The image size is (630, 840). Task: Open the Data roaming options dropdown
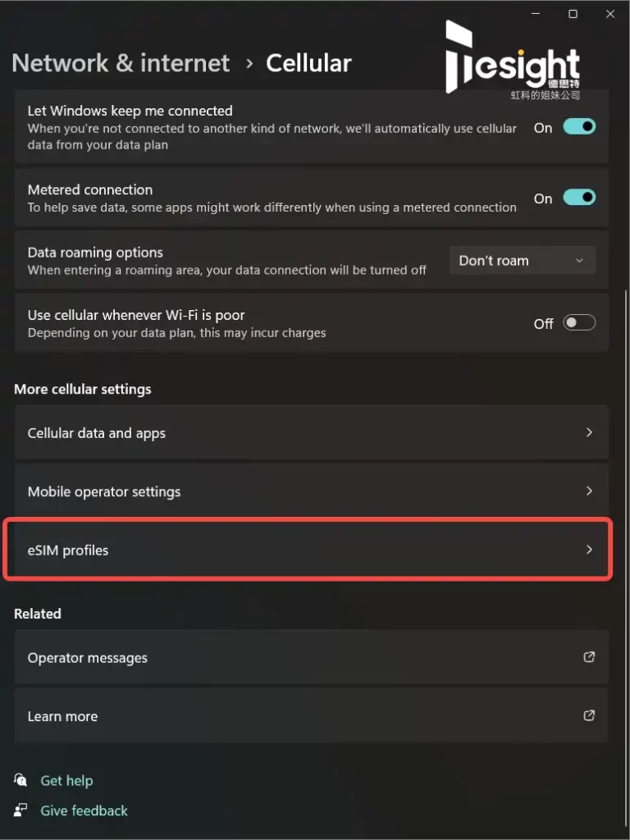pyautogui.click(x=522, y=261)
